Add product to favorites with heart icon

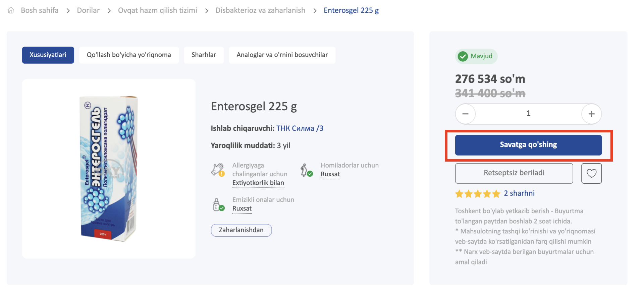click(591, 173)
